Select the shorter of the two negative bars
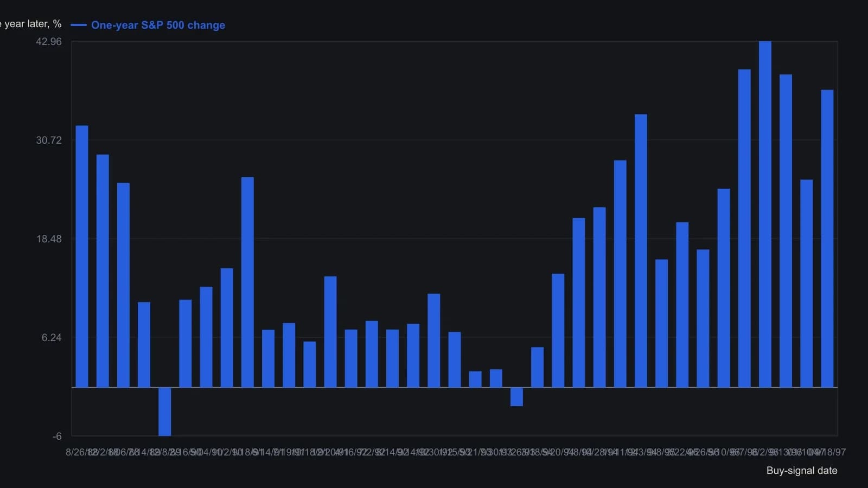Image resolution: width=868 pixels, height=488 pixels. tap(516, 397)
